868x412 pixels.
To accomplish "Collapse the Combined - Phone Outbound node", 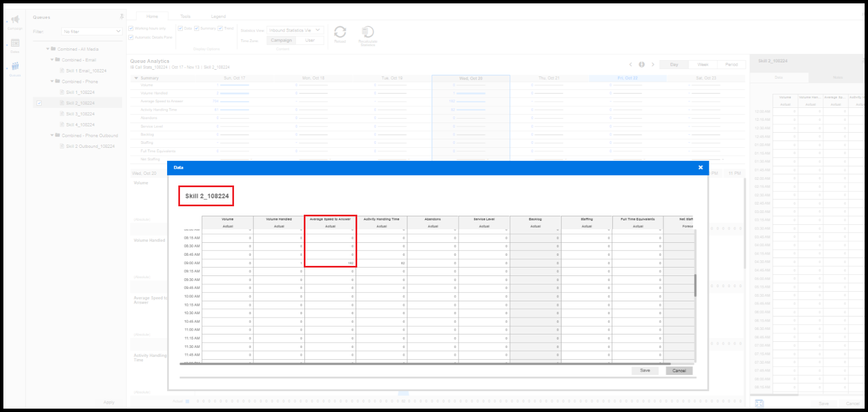I will [x=52, y=135].
